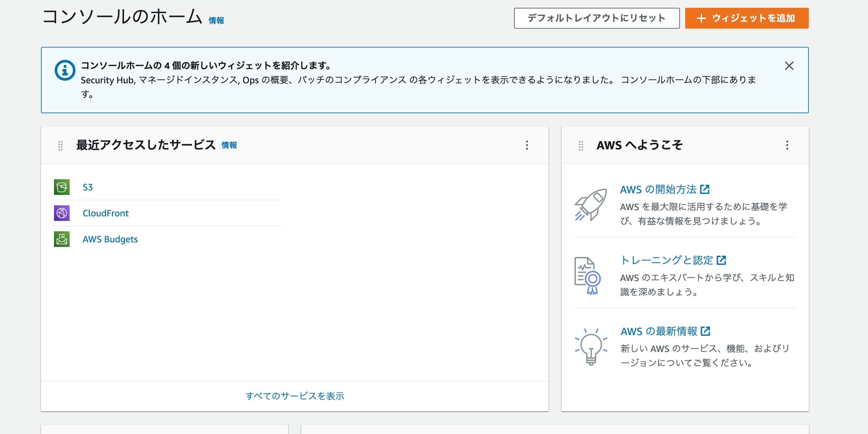Click description text AWS のエキスパートから学び
The image size is (868, 434).
pyautogui.click(x=707, y=285)
